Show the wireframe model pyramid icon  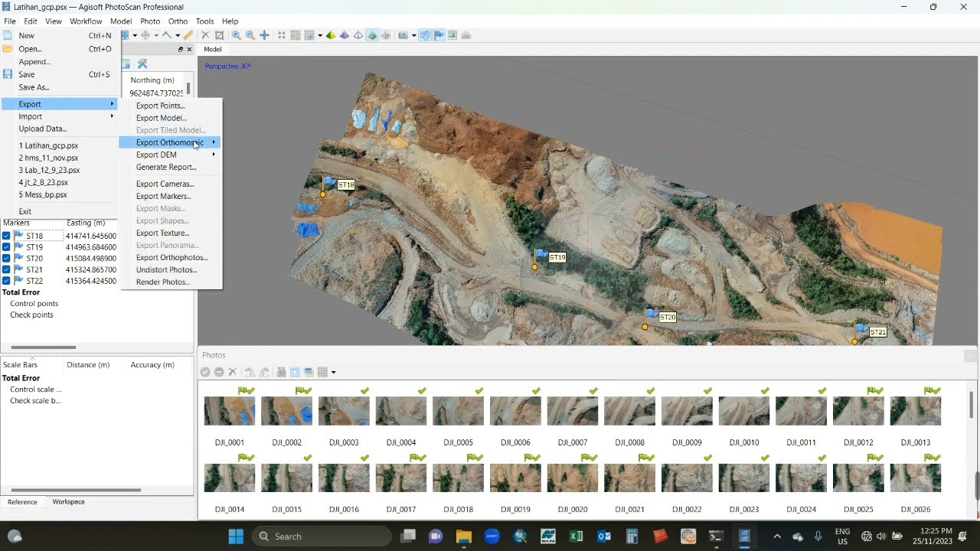pyautogui.click(x=358, y=35)
